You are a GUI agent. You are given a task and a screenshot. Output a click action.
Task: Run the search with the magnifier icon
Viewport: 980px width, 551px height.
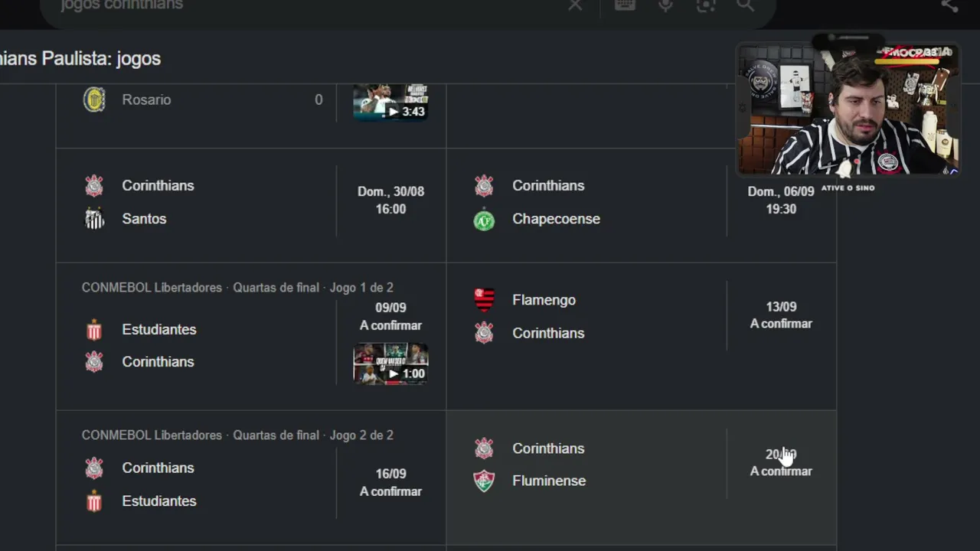[x=746, y=5]
